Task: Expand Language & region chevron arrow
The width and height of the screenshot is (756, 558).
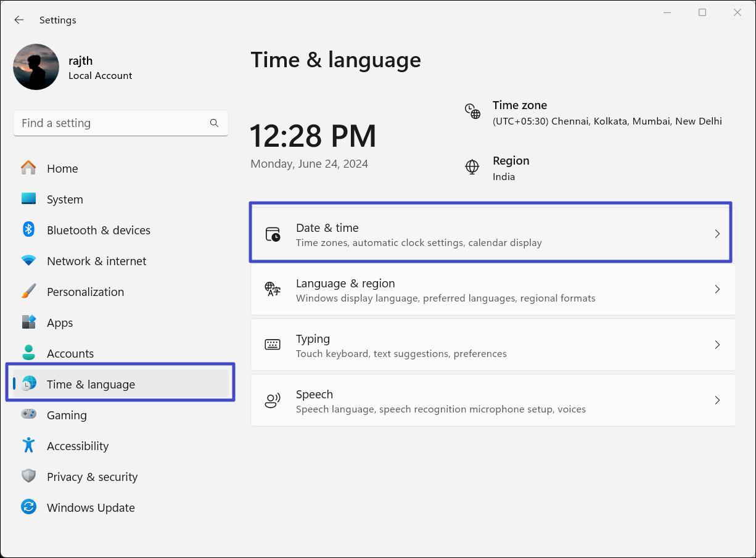Action: click(717, 289)
